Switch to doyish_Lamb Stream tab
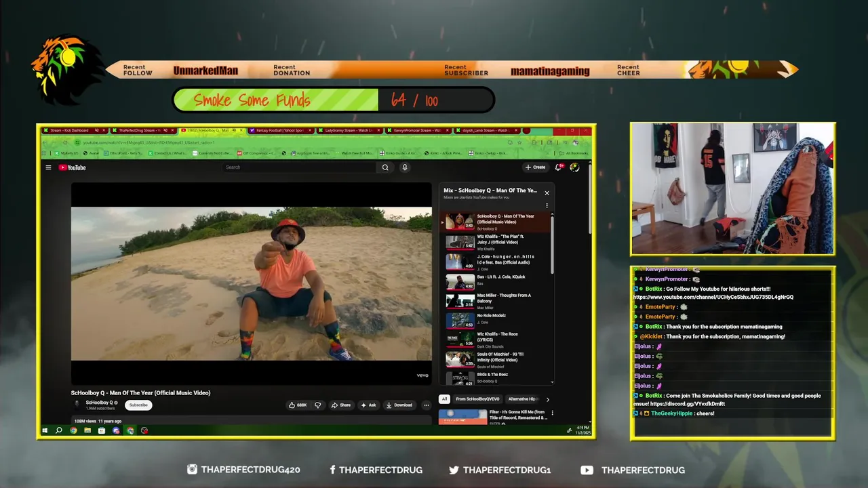Image resolution: width=868 pixels, height=488 pixels. 486,130
